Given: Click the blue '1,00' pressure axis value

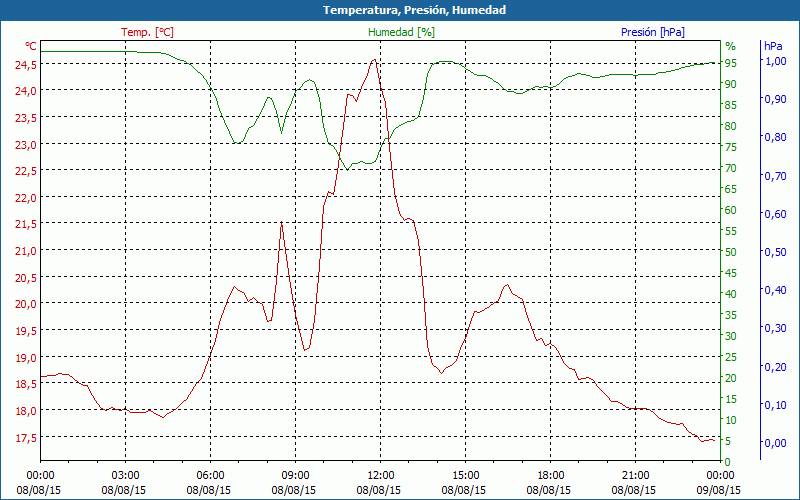Looking at the screenshot, I should pyautogui.click(x=776, y=61).
